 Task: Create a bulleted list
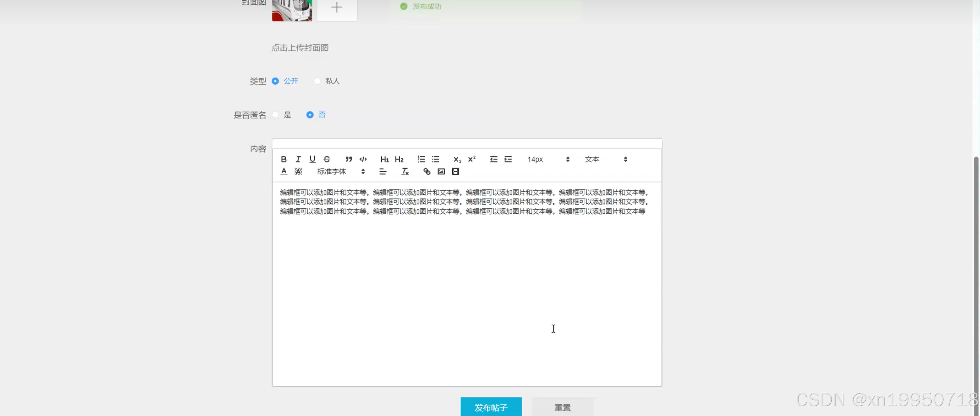point(436,159)
